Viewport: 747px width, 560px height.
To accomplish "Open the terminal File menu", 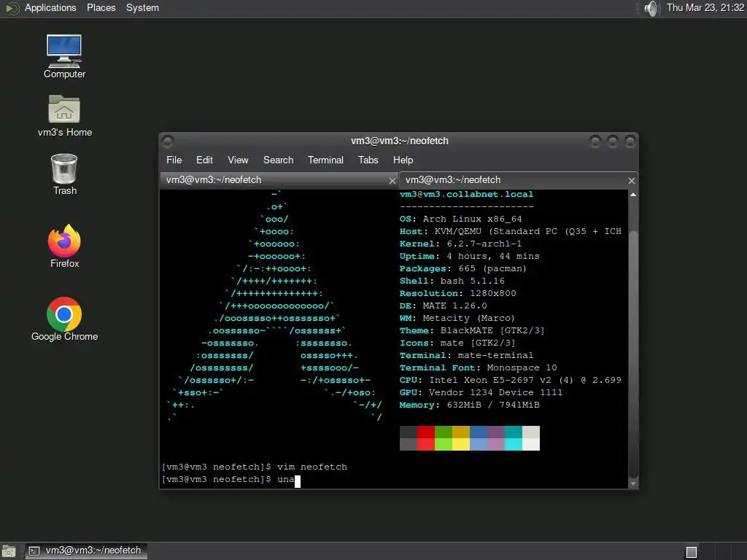I will click(x=174, y=160).
